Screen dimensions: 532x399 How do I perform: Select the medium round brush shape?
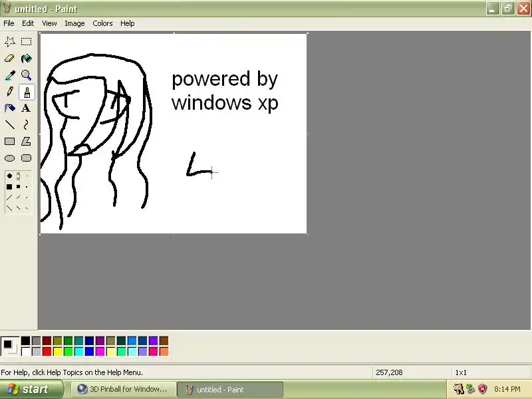[x=19, y=176]
